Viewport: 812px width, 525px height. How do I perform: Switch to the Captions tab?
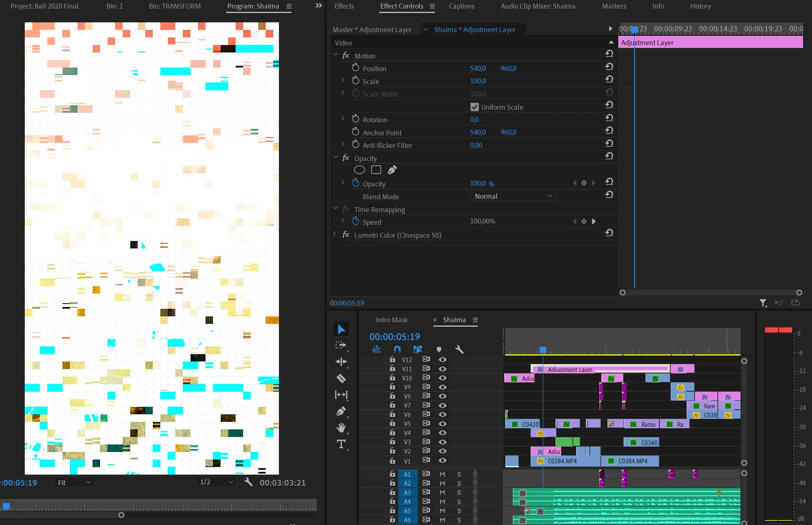pos(461,6)
